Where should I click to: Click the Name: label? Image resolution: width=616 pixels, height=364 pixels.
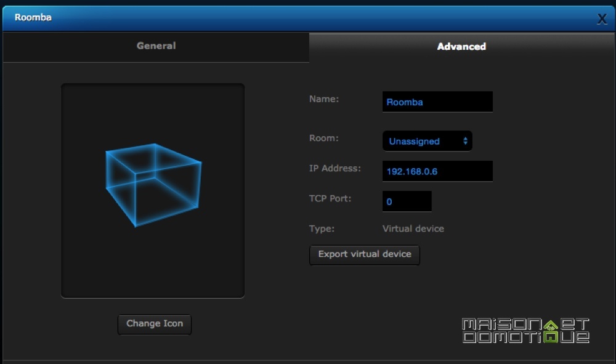coord(324,99)
